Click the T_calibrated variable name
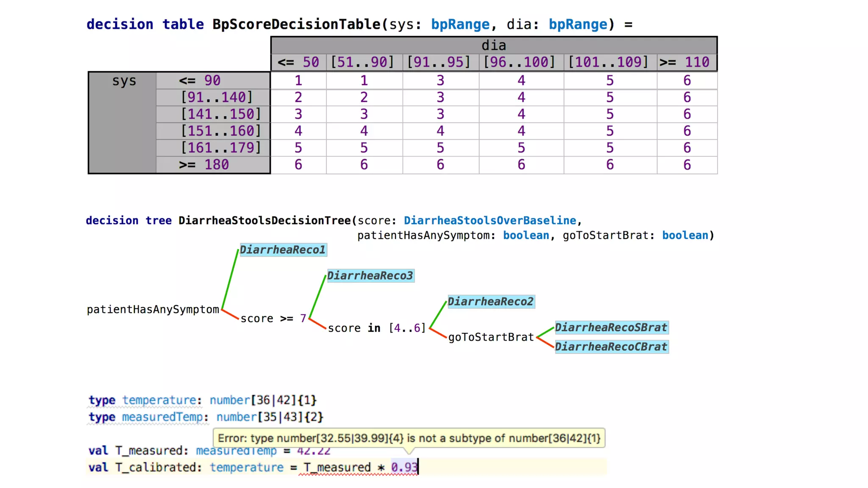The height and width of the screenshot is (488, 868). 155,468
